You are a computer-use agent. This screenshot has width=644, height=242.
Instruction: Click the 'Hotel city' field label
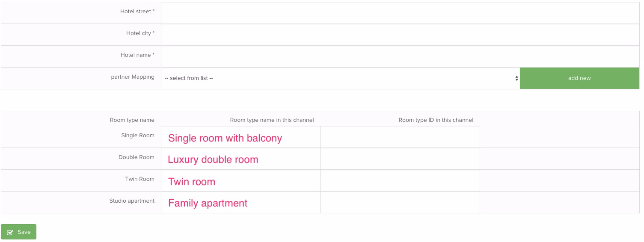pyautogui.click(x=140, y=33)
